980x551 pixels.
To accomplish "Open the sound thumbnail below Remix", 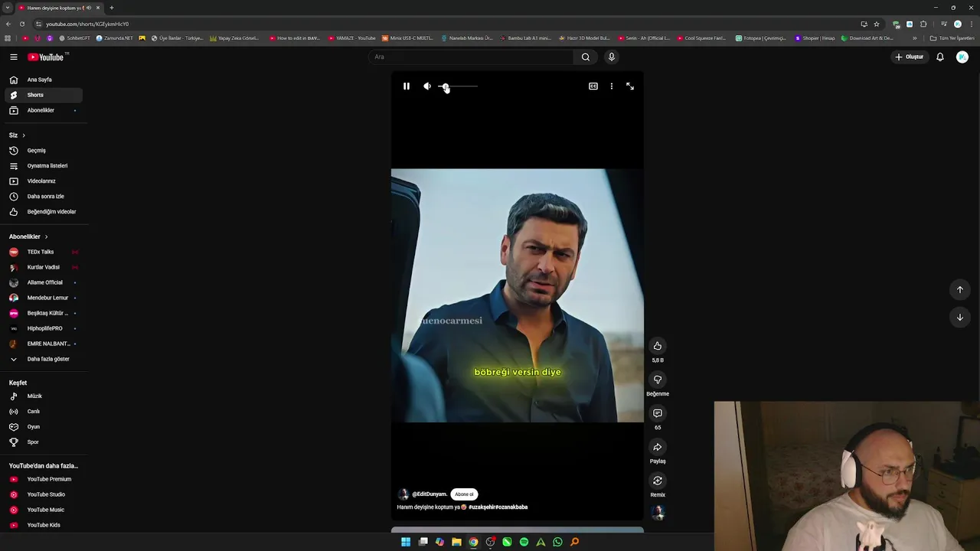I will tap(658, 513).
